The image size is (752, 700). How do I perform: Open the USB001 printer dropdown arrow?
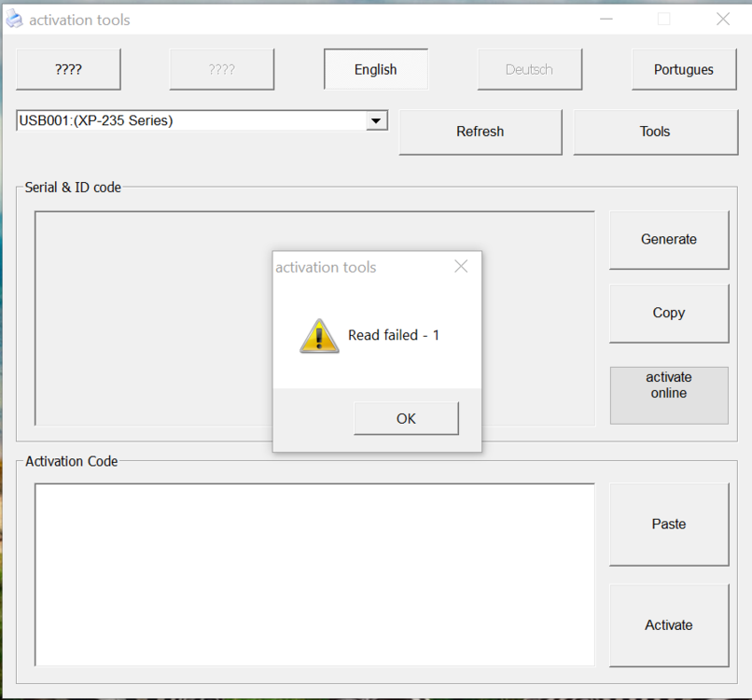click(x=376, y=120)
